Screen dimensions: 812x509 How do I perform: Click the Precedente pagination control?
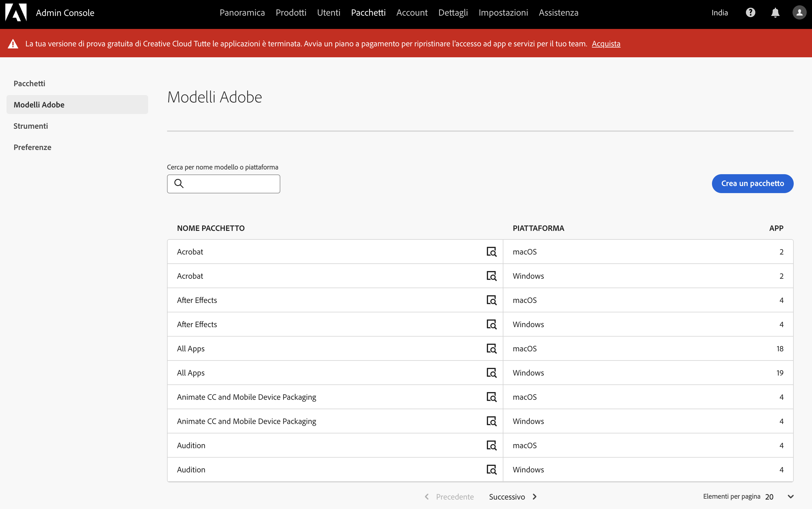[449, 497]
